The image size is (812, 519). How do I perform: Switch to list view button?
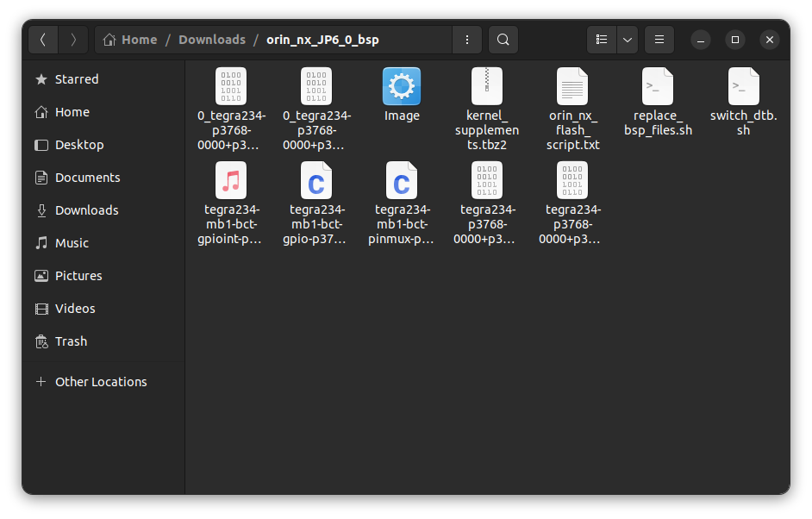(601, 40)
